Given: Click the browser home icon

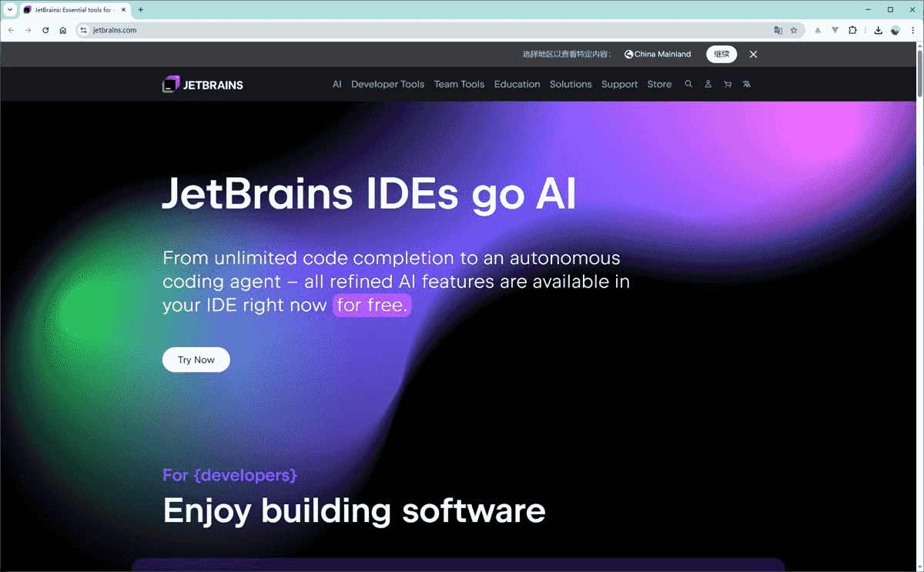Looking at the screenshot, I should click(x=63, y=30).
